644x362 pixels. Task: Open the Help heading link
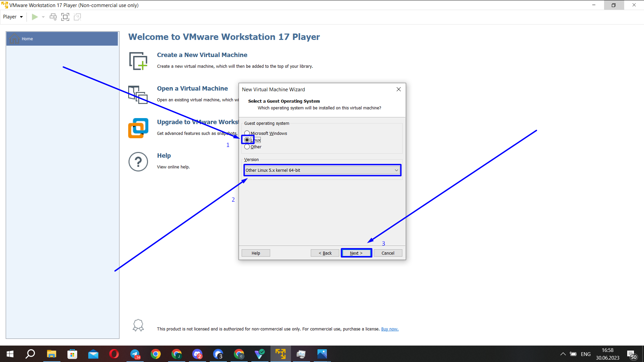click(164, 155)
